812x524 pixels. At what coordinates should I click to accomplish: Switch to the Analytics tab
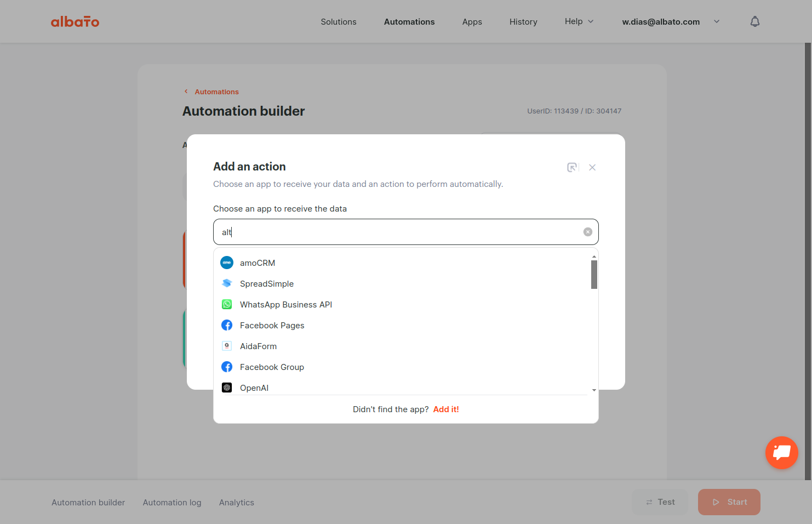tap(237, 503)
